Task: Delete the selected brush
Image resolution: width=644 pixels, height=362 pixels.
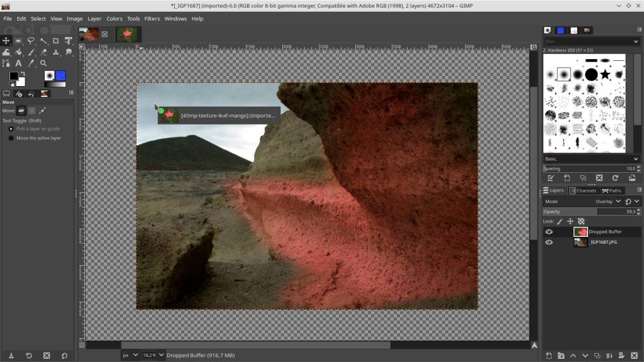Action: [x=599, y=178]
